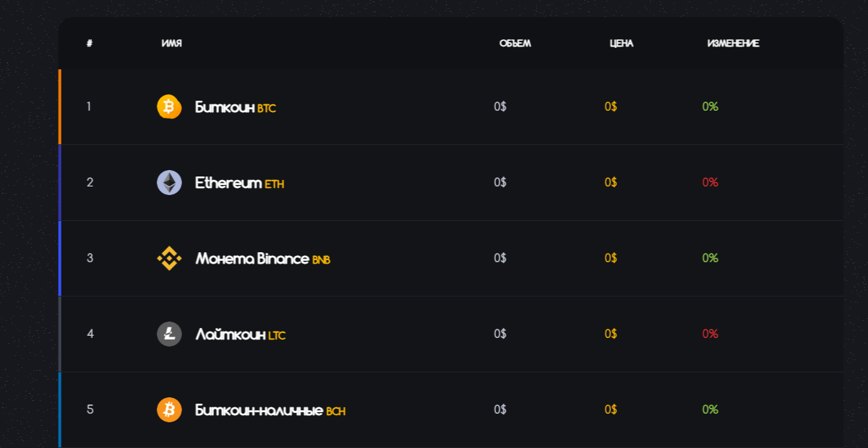Open the Биткоин BTC name link
The width and height of the screenshot is (868, 448).
point(236,107)
